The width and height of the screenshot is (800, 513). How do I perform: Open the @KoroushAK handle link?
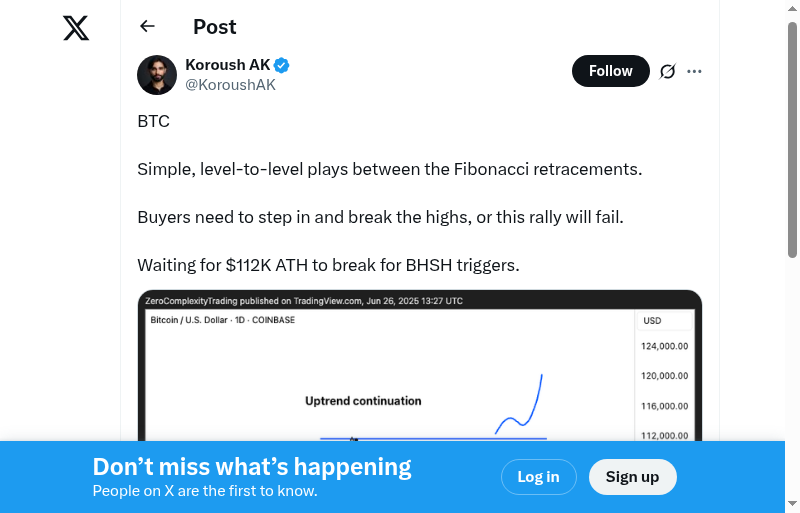(230, 85)
